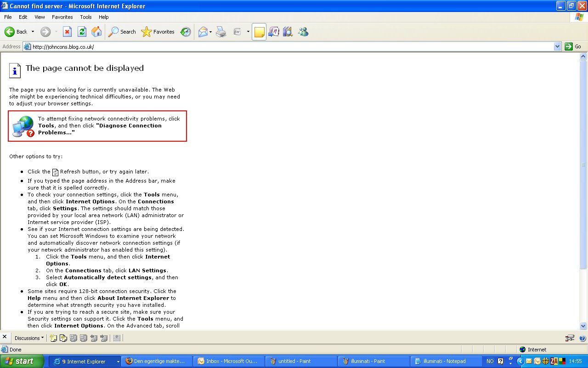Go to the Home page icon
This screenshot has height=368, width=588.
point(96,32)
